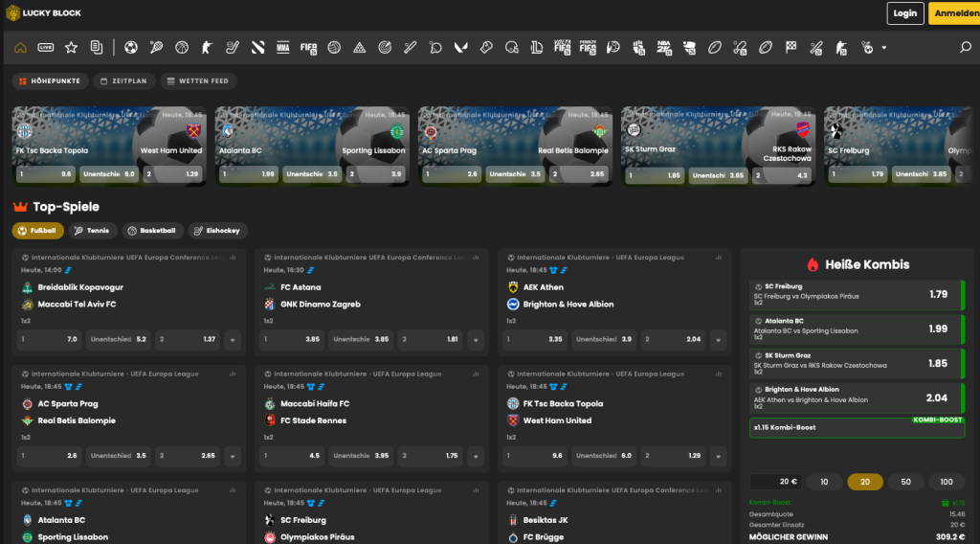This screenshot has height=544, width=980.
Task: Choose the 100 stake chip
Action: (947, 482)
